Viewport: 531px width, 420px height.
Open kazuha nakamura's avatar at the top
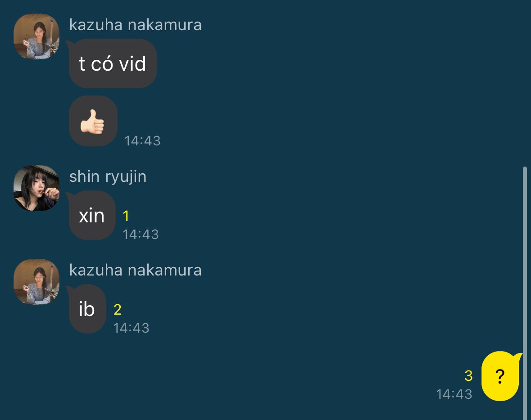point(36,36)
